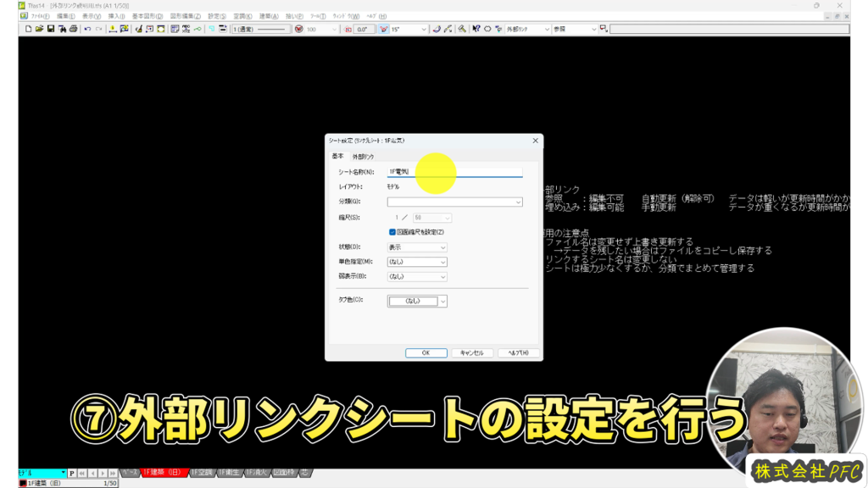Click the context help pointer icon
Image resolution: width=868 pixels, height=488 pixels.
coord(476,29)
